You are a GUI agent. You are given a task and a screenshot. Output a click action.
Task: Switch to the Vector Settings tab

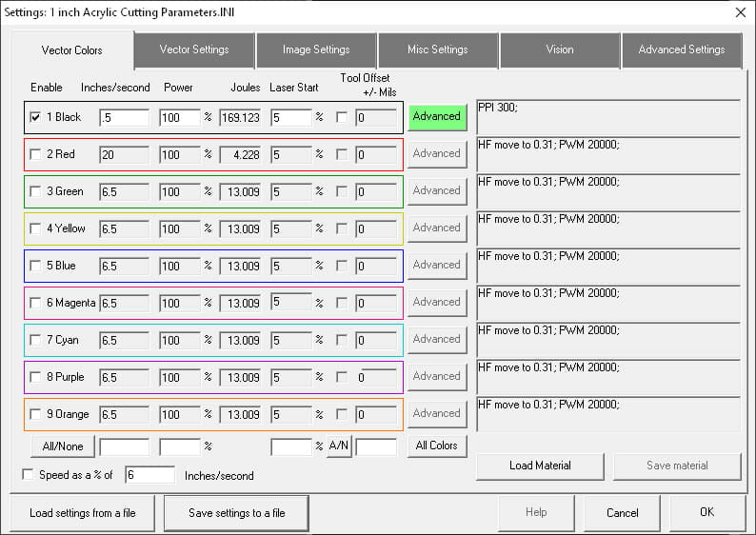click(194, 50)
